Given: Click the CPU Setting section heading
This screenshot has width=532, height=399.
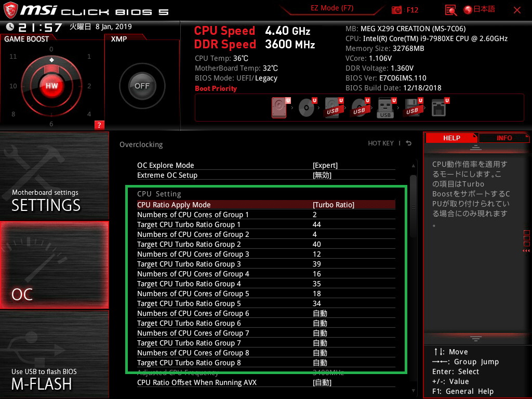Looking at the screenshot, I should (x=159, y=194).
